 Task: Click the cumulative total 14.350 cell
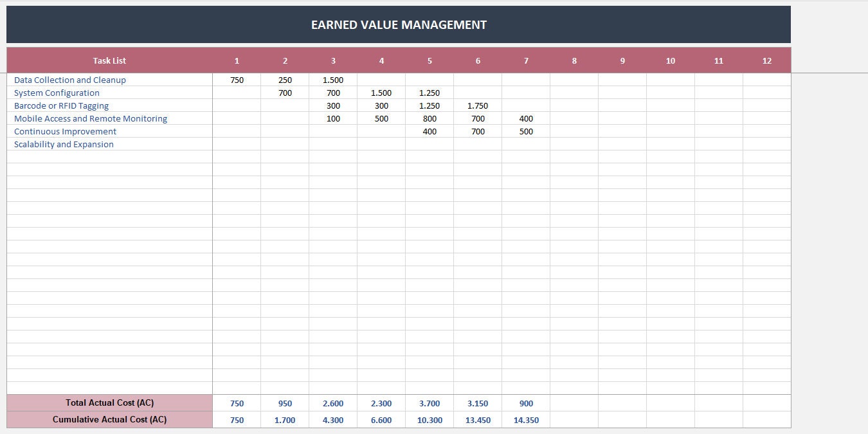click(526, 419)
